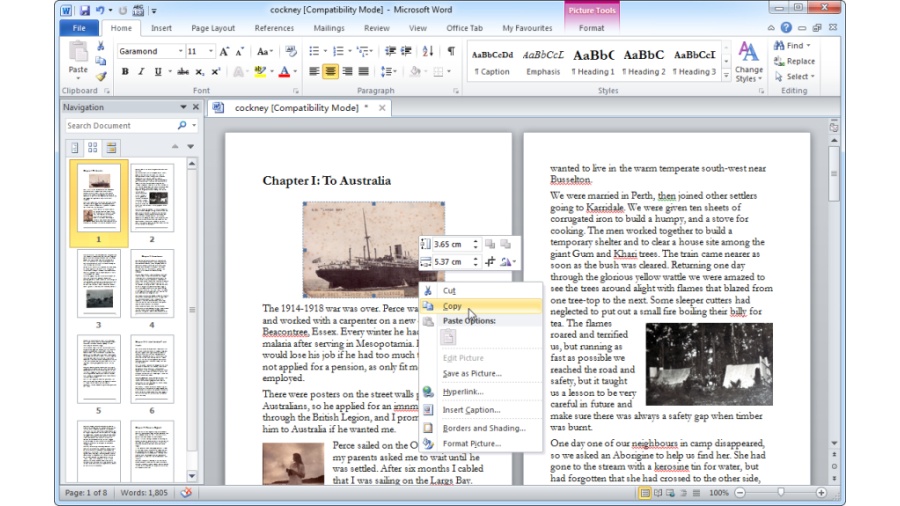The image size is (900, 506).
Task: Click the Zoom Out minus button
Action: pyautogui.click(x=740, y=492)
